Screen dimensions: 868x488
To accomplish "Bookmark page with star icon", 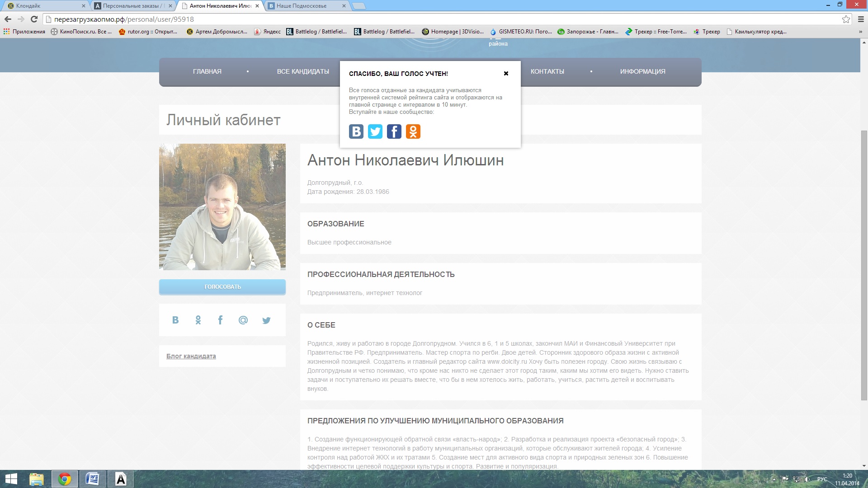I will click(846, 19).
